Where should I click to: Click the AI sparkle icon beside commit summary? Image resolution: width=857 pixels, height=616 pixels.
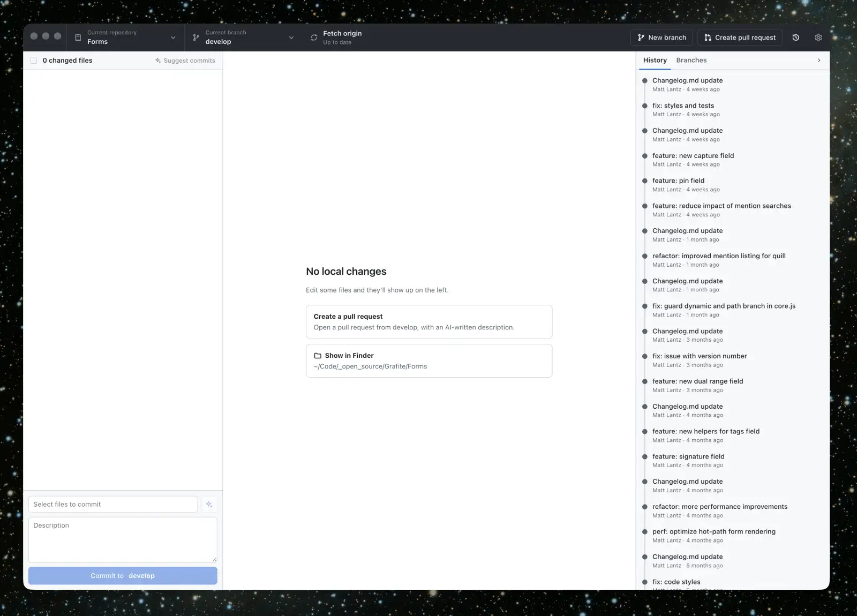click(x=209, y=504)
